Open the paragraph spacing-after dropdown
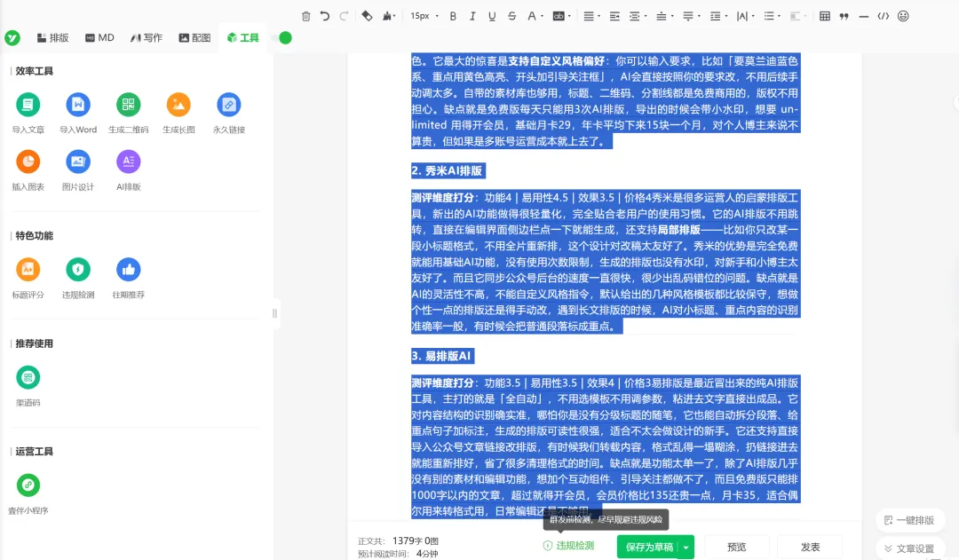 [x=691, y=17]
